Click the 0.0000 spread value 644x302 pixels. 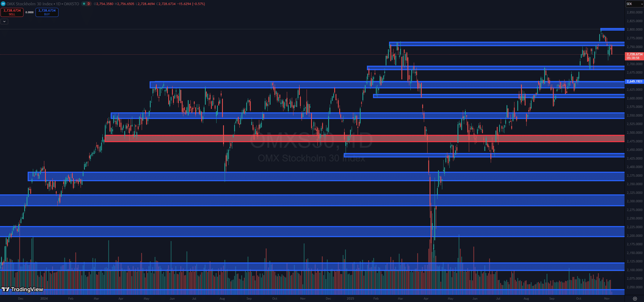point(30,12)
